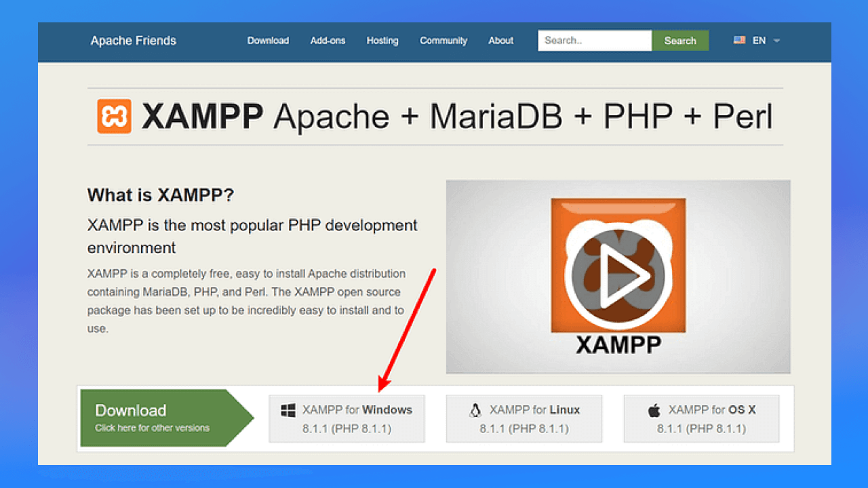Click the green Download banner for other versions

(x=166, y=418)
